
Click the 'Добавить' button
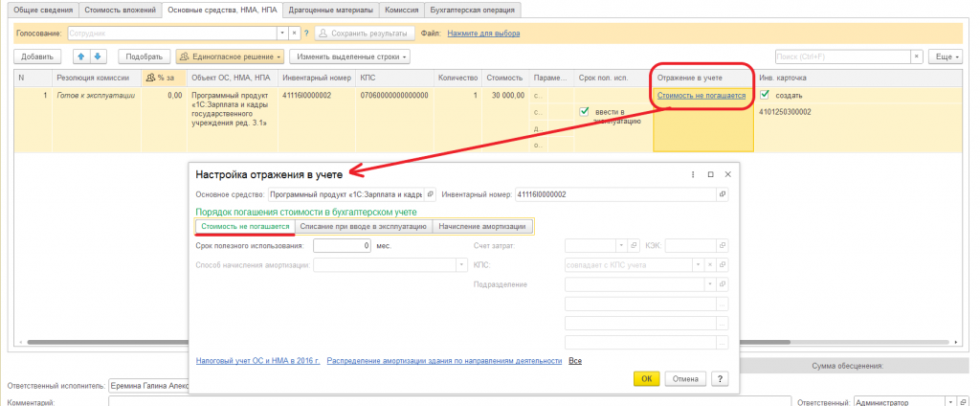(x=37, y=56)
